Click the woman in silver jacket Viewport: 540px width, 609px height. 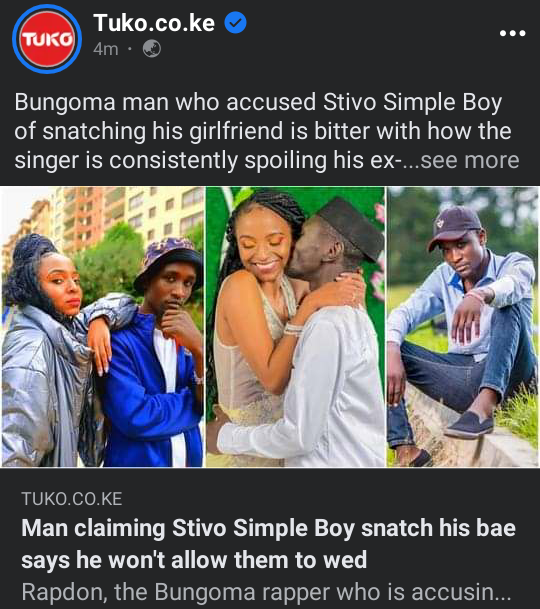(x=51, y=350)
